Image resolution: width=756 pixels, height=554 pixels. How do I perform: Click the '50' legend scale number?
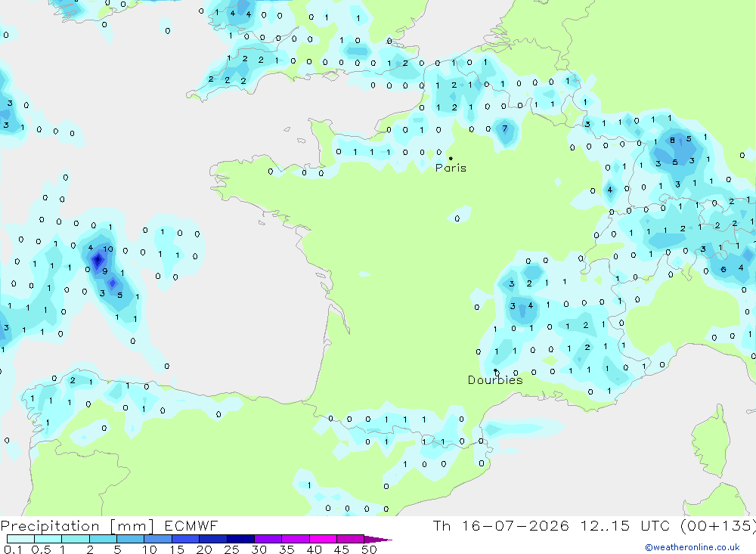(370, 549)
